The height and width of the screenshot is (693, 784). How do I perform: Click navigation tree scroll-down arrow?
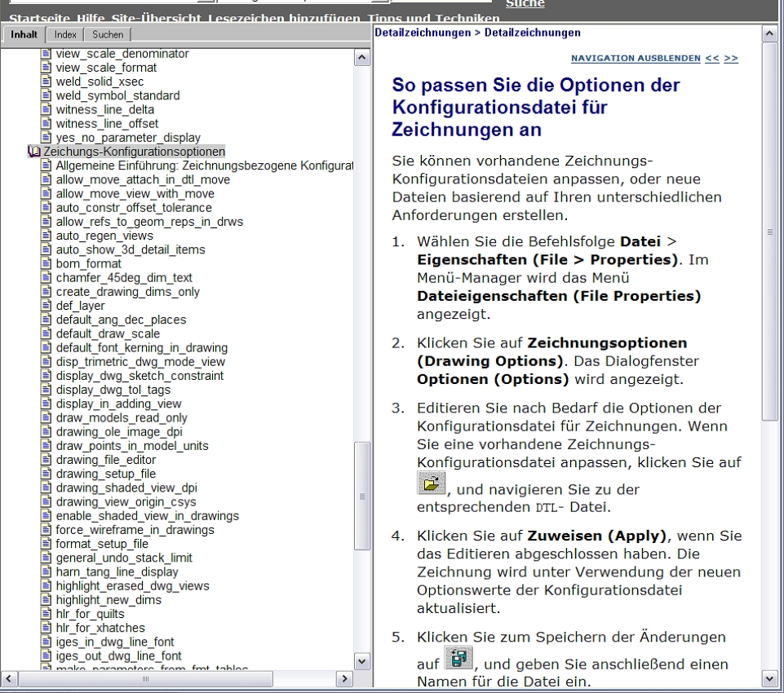362,661
